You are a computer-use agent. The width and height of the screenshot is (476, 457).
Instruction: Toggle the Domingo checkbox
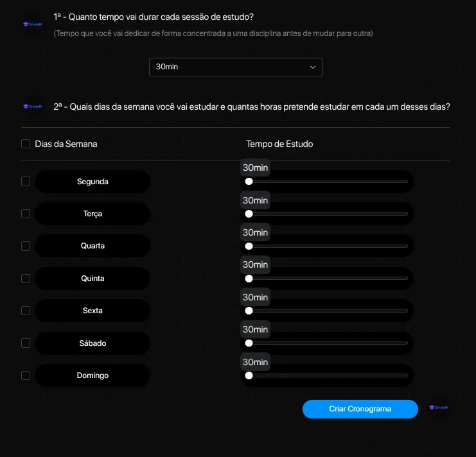click(26, 375)
